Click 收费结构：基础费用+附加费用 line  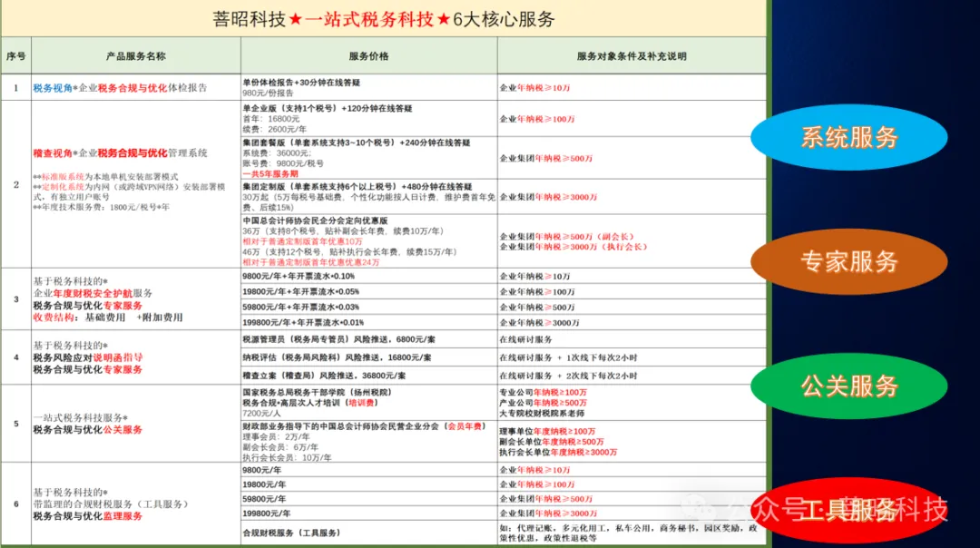[107, 318]
